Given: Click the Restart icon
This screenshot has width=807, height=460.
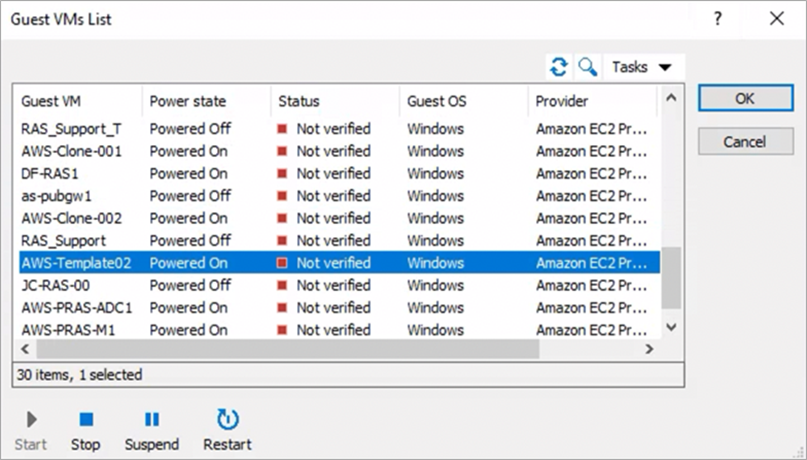Looking at the screenshot, I should [227, 420].
